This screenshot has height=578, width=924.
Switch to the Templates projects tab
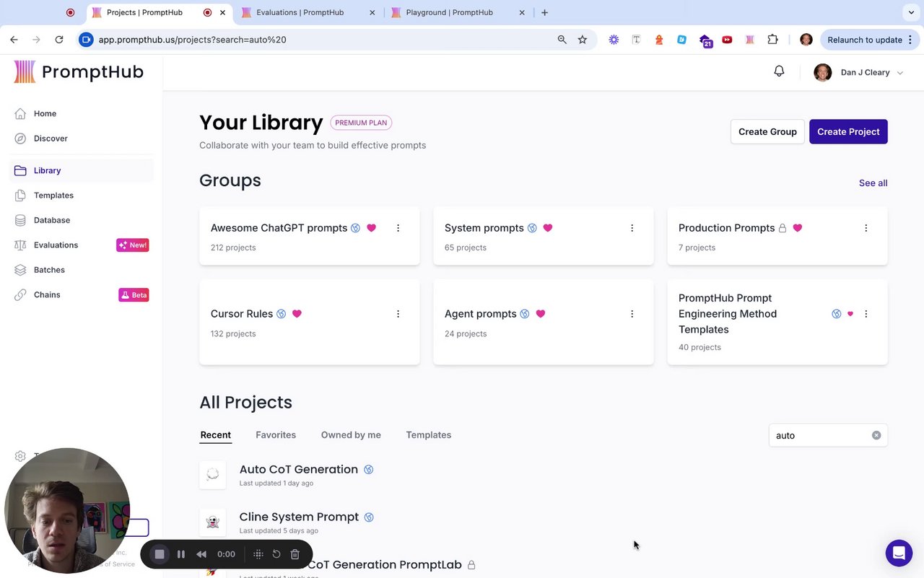coord(429,435)
